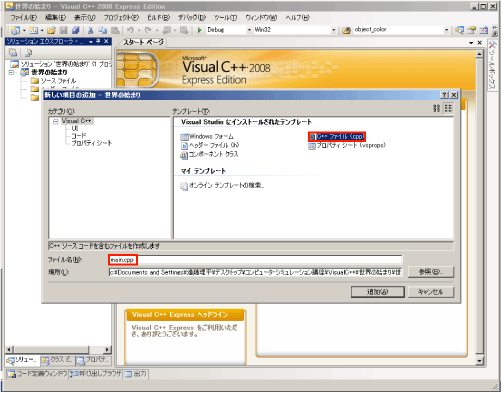Open the Solution Explorer window position dropdown

click(91, 41)
